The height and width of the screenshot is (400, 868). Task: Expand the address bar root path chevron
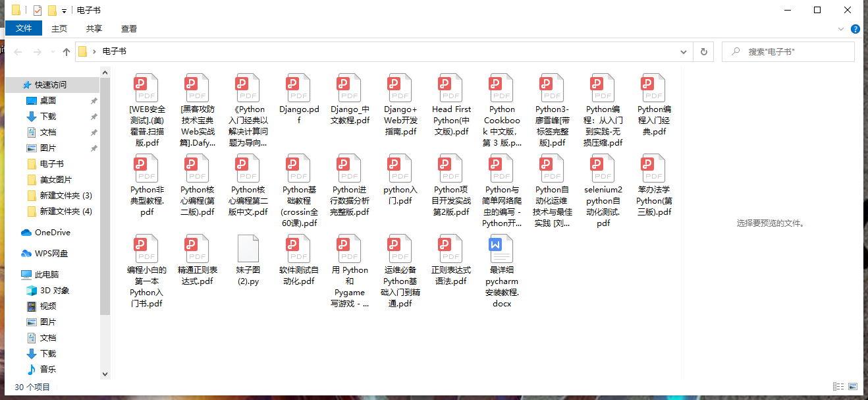pos(94,51)
